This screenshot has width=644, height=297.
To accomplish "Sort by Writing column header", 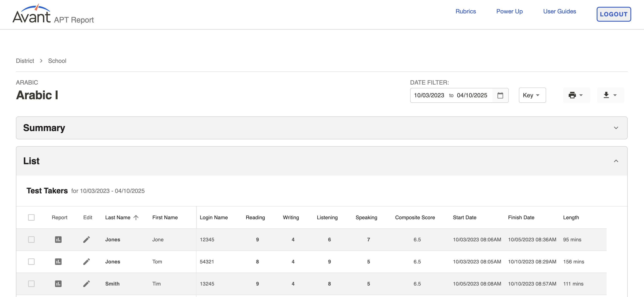I will click(x=291, y=218).
